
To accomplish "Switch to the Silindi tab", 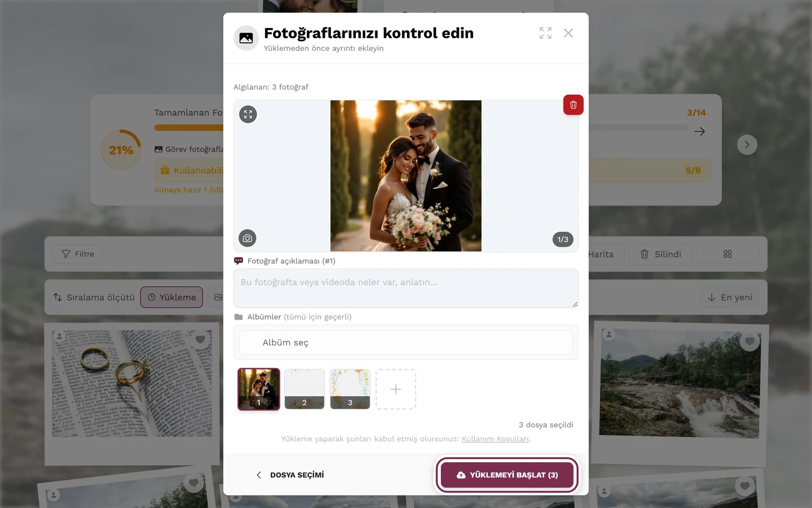I will coord(660,254).
